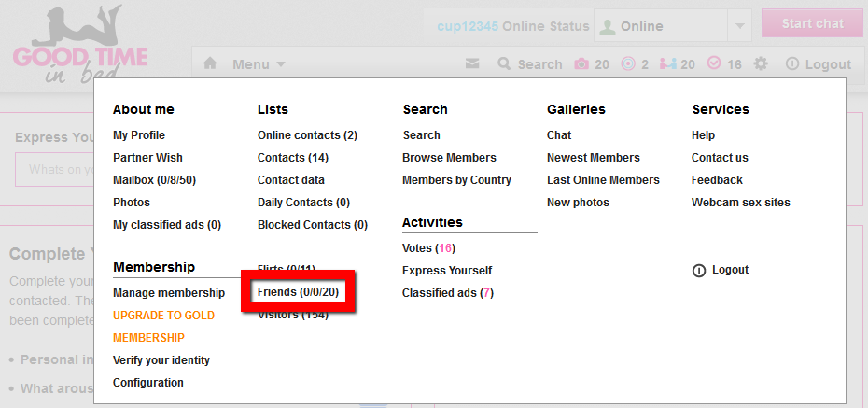Click the pink checkmark votes icon
868x408 pixels.
pos(714,64)
